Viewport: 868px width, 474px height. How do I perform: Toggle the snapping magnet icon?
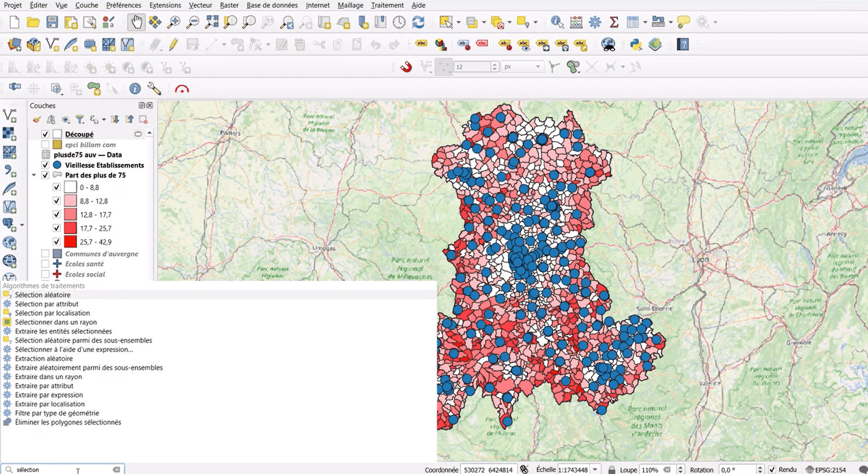(x=406, y=67)
